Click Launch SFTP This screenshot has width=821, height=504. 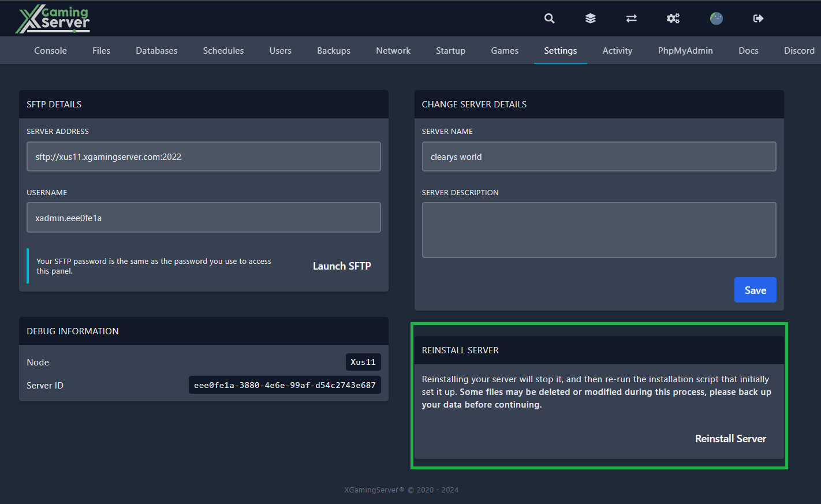tap(342, 266)
